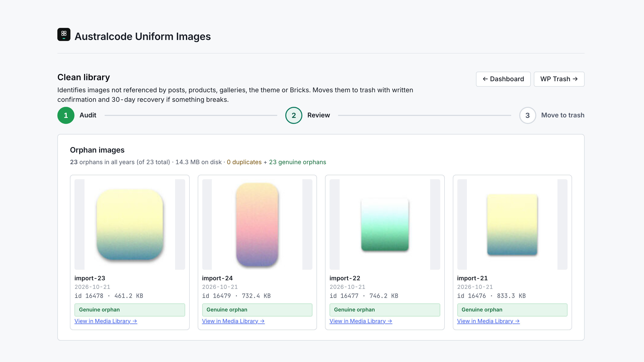Screen dimensions: 644x362
Task: Select step 1 Audit circle
Action: click(x=66, y=115)
